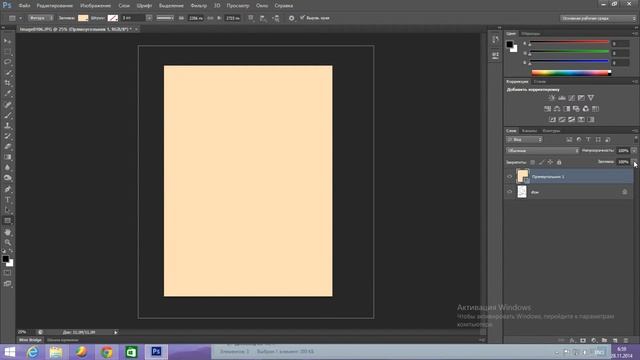Viewport: 640px width, 360px height.
Task: Open the shape settings gear
Action: pos(291,18)
